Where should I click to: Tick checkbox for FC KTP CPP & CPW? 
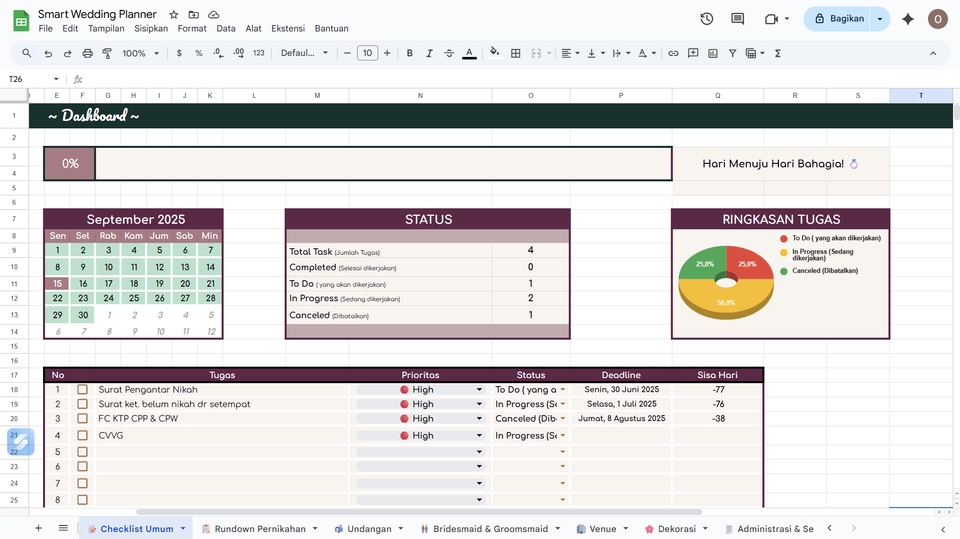[x=83, y=419]
